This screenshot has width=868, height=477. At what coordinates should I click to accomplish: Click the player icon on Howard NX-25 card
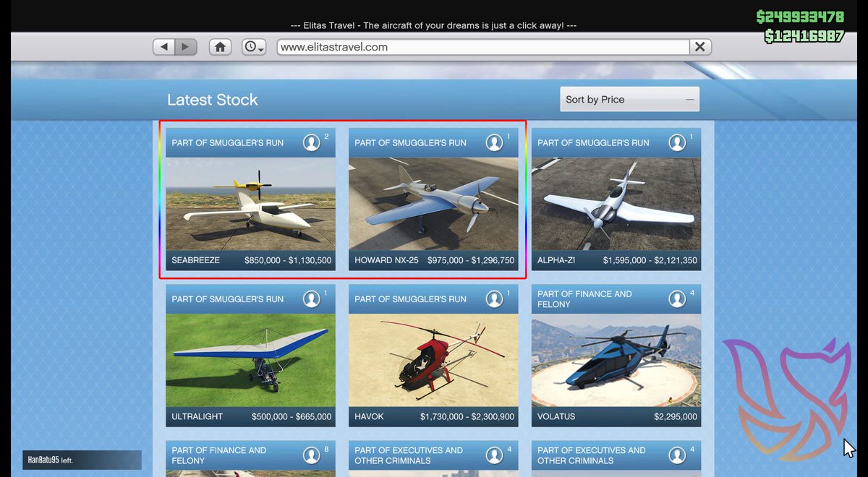(x=495, y=142)
